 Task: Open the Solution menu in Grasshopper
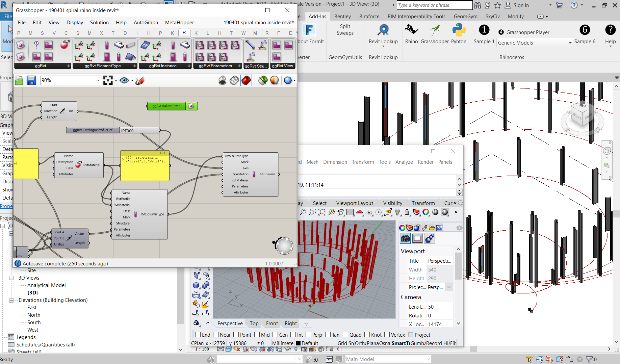[99, 22]
